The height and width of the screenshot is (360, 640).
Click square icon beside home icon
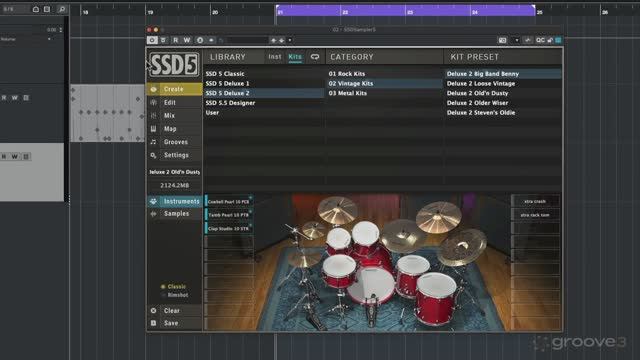47,9
